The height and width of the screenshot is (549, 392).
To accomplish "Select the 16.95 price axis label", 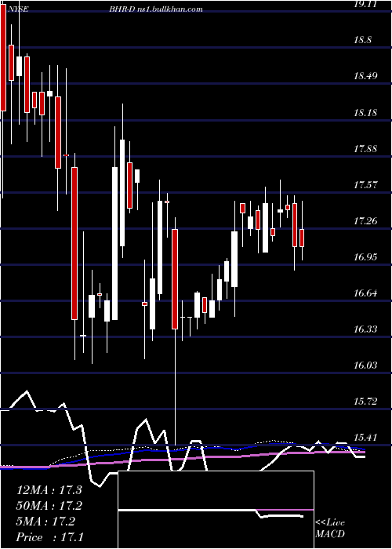I will pos(365,257).
